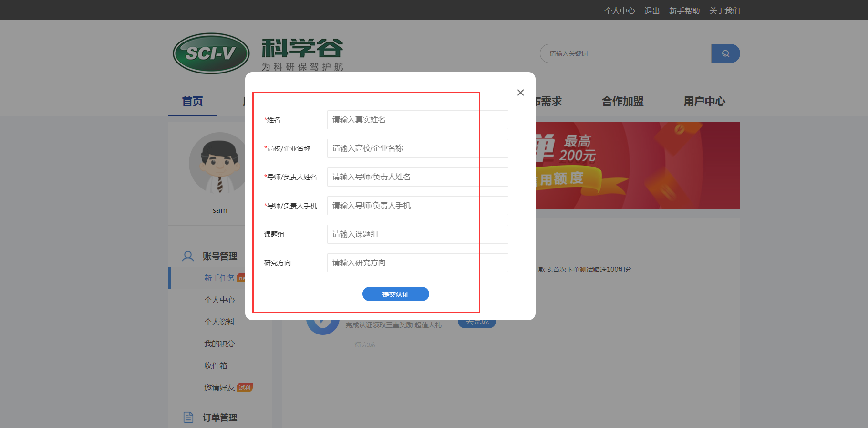
Task: Click the 研究方向 input field
Action: coord(417,263)
